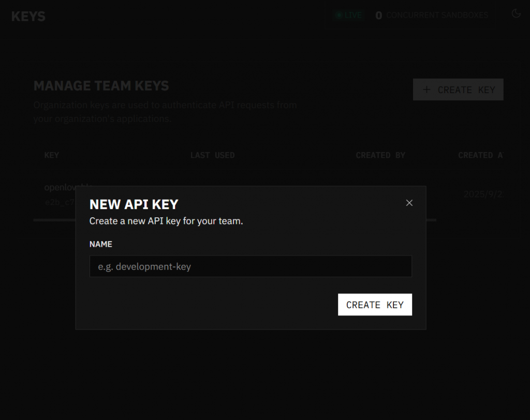Click the key name input field
Image resolution: width=530 pixels, height=420 pixels.
251,266
